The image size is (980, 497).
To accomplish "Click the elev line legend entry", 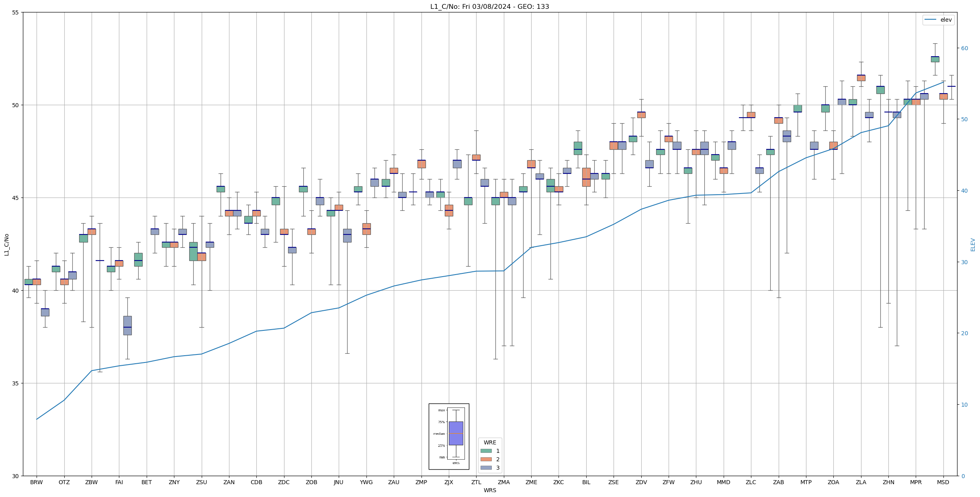I will pos(938,20).
